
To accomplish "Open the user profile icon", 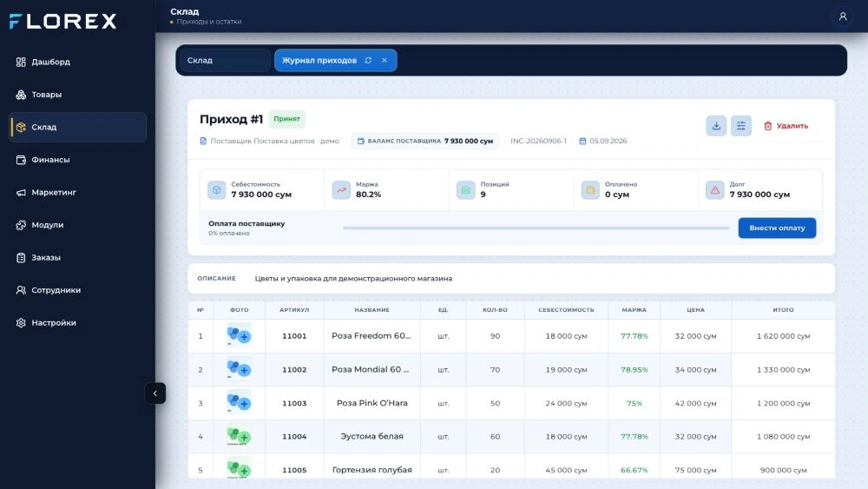I will (843, 17).
